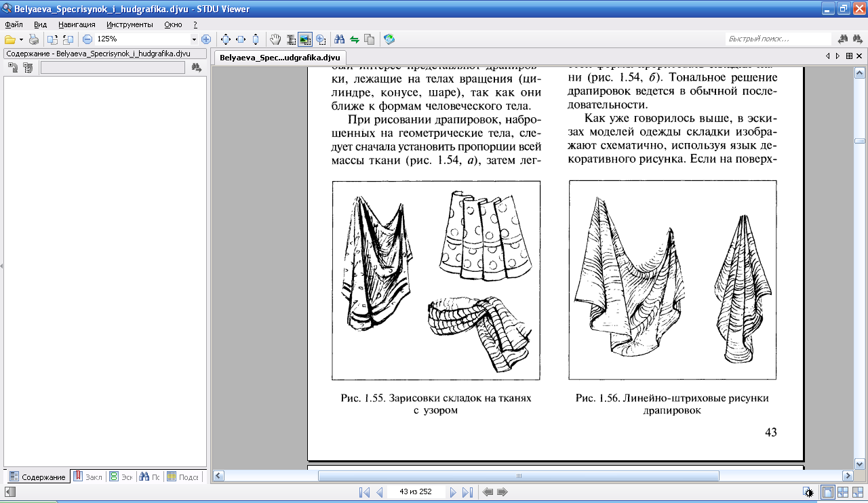Viewport: 868px width, 503px height.
Task: Open the search binoculars in main toolbar
Action: (x=340, y=39)
